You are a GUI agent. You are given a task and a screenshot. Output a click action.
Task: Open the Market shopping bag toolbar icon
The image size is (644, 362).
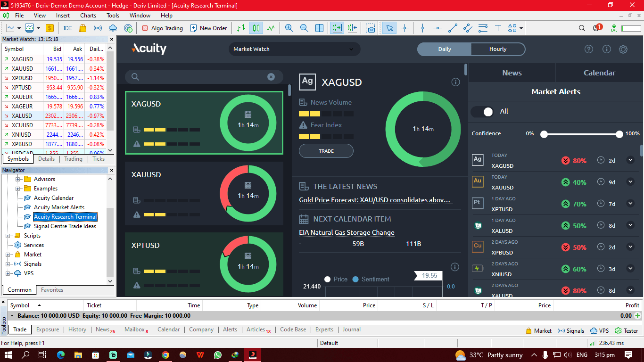(83, 28)
